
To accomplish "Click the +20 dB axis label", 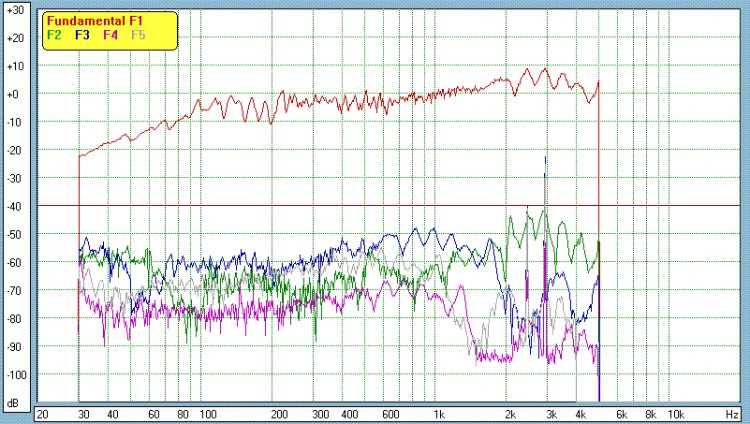I will [x=15, y=38].
